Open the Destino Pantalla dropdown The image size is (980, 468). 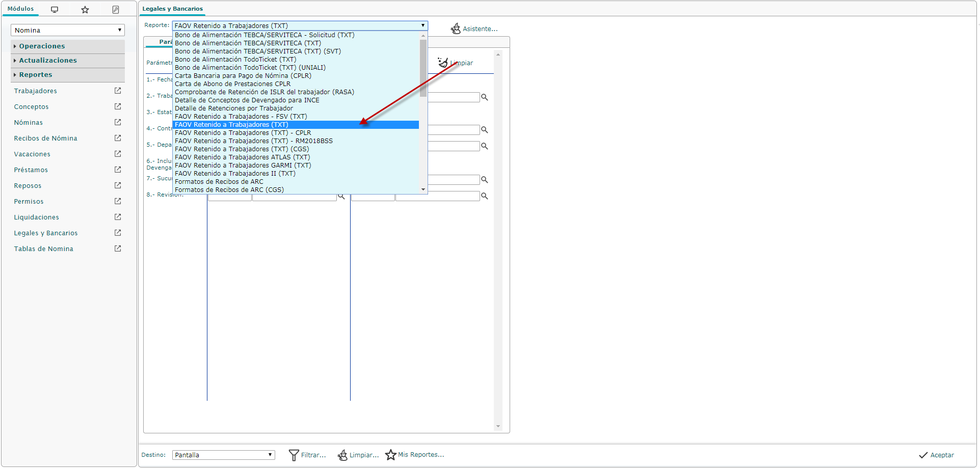click(224, 455)
